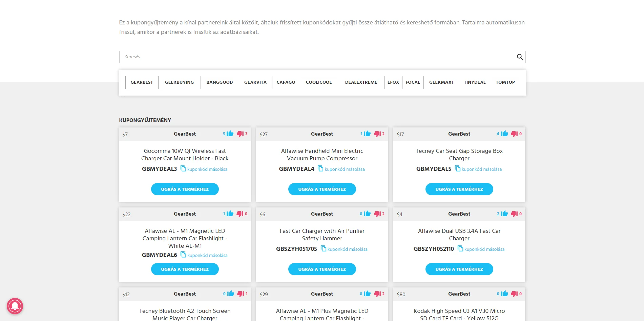Thumbs down the Gocomma Wireless Charger coupon
The image size is (644, 321).
(x=240, y=134)
